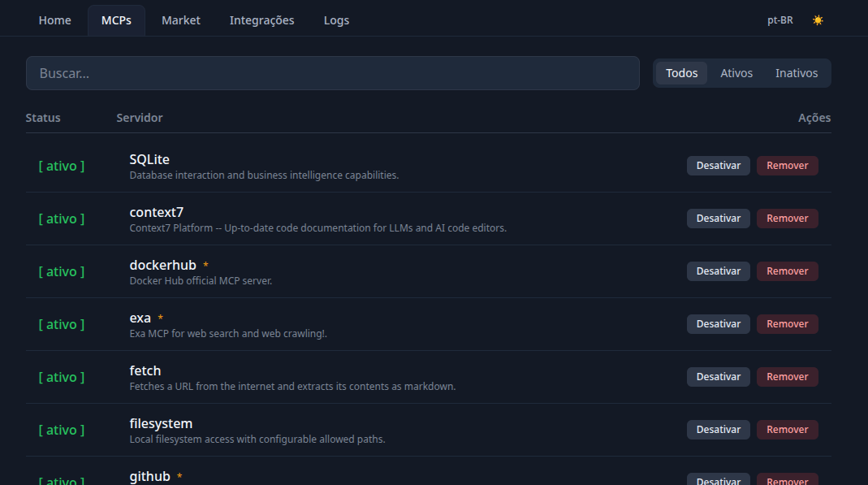Switch to the Logs tab
868x485 pixels.
(x=337, y=20)
